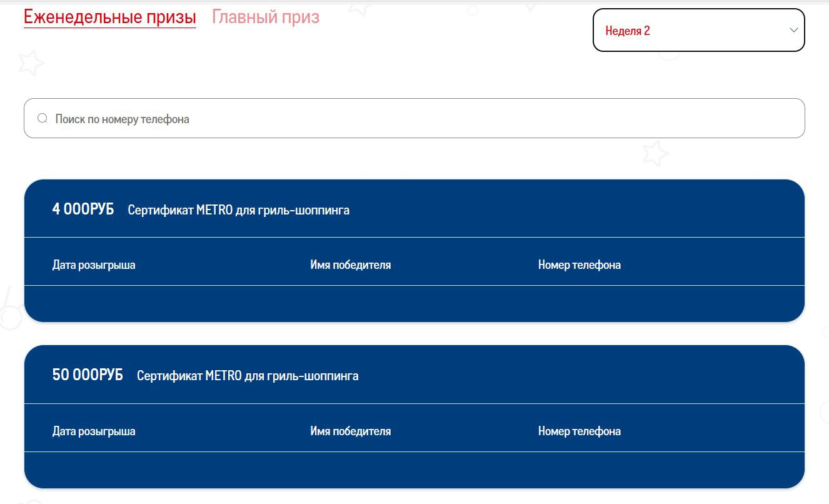This screenshot has width=829, height=504.
Task: Click the star decoration below week dropdown
Action: [x=655, y=153]
